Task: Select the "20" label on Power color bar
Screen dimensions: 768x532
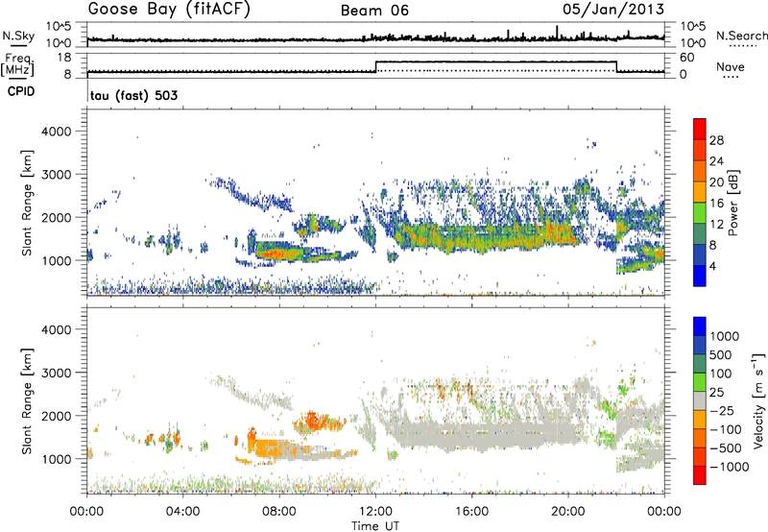Action: tap(716, 182)
